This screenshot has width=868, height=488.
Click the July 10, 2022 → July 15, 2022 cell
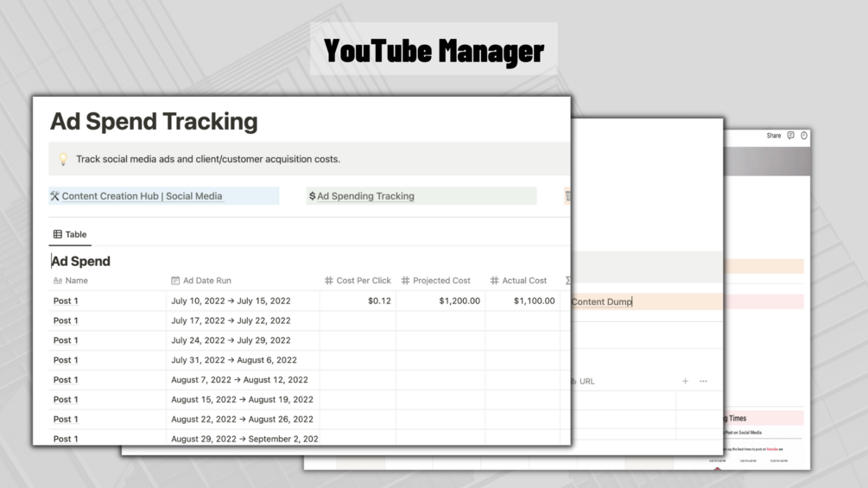[x=243, y=301]
